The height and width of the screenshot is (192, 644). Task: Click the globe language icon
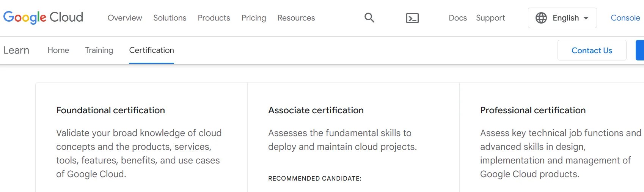click(x=541, y=18)
